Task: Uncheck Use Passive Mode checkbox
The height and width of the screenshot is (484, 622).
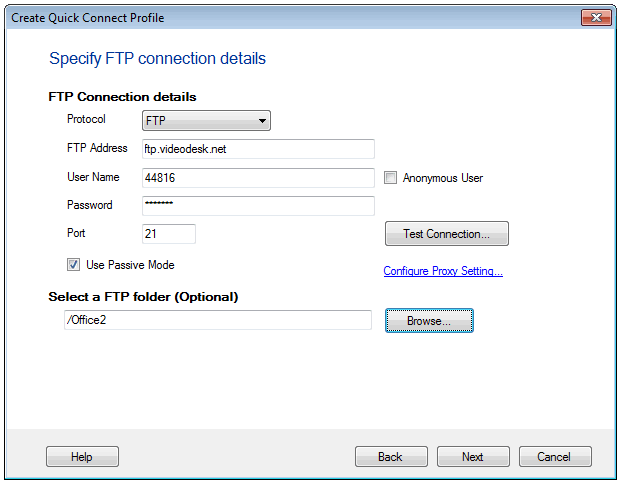Action: (74, 265)
